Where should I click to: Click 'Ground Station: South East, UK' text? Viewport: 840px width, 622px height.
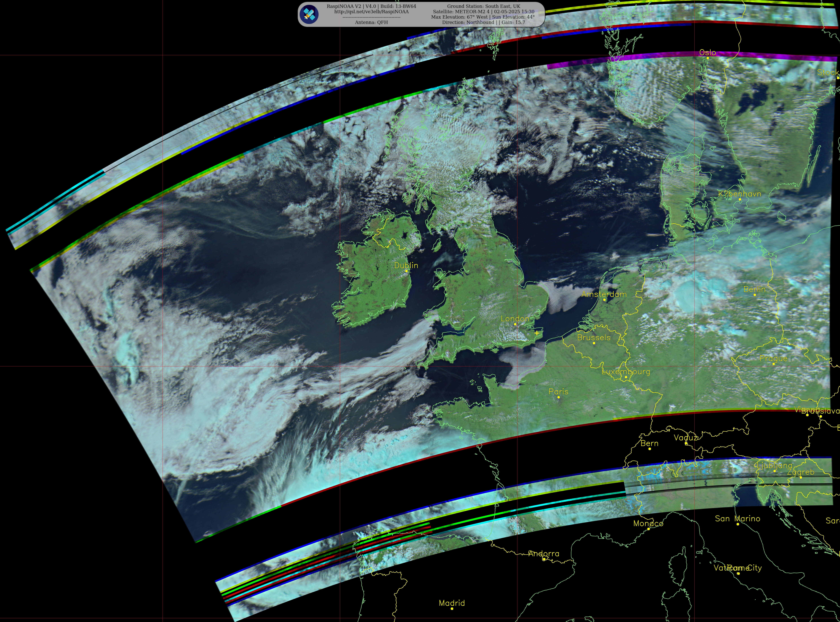point(484,6)
